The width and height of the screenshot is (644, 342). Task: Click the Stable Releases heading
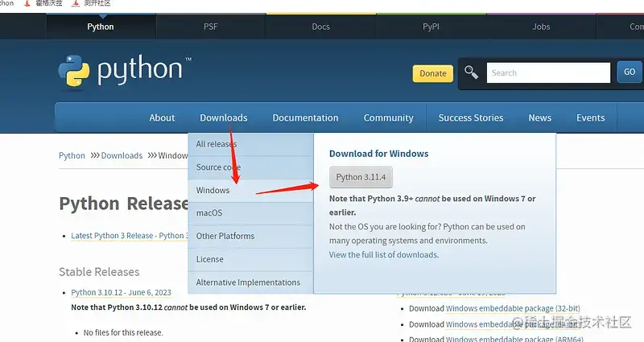click(99, 272)
